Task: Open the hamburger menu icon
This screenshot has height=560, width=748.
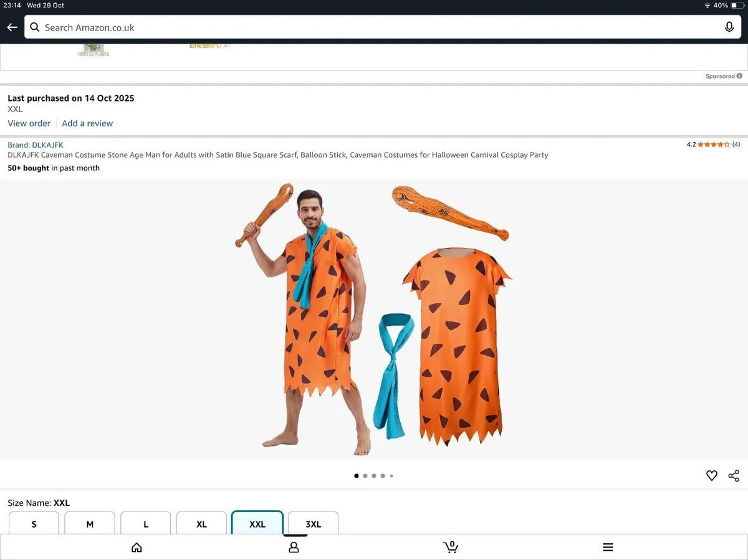Action: [x=608, y=547]
